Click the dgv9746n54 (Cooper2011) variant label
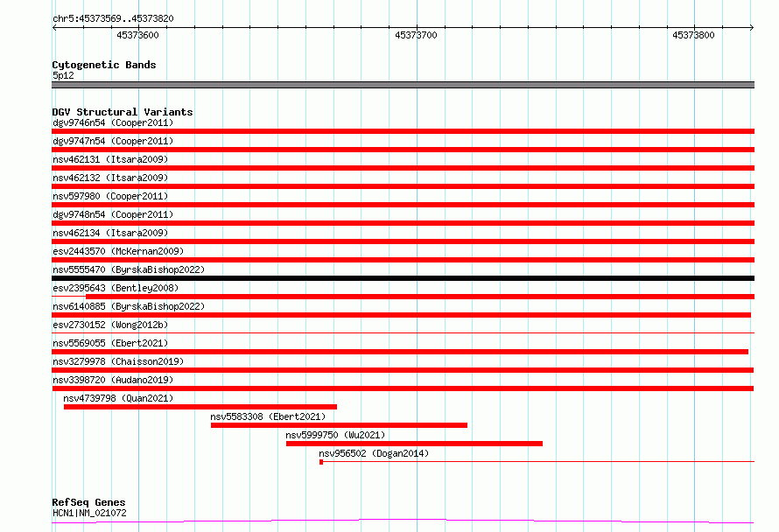This screenshot has height=532, width=779. coord(113,122)
